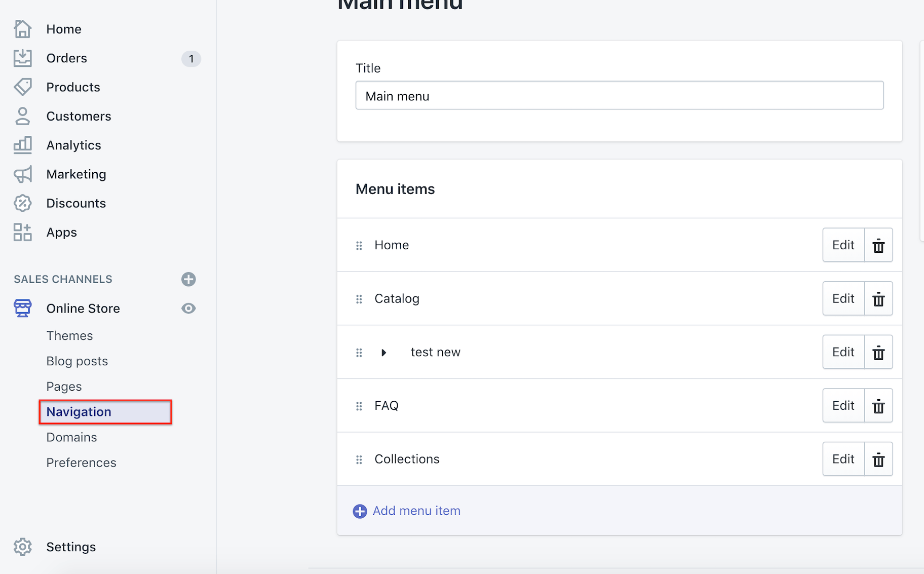924x574 pixels.
Task: Open Analytics via the bar-chart icon
Action: coord(23,145)
